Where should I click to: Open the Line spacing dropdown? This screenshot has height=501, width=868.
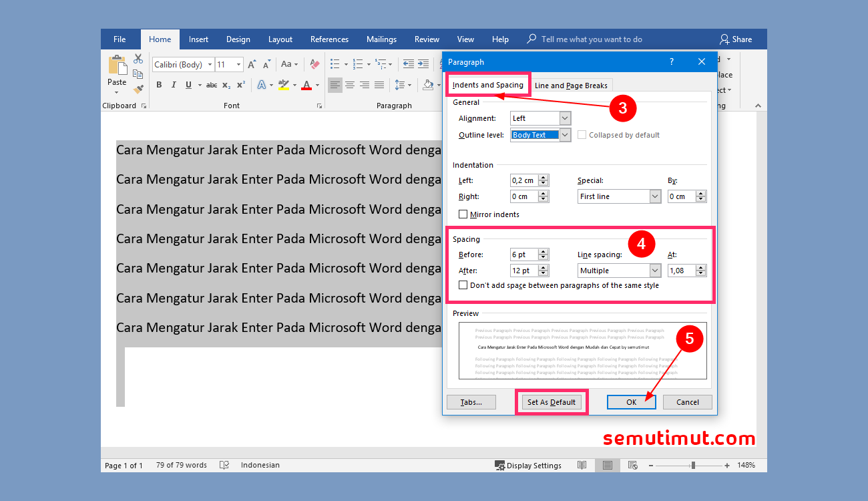coord(655,271)
